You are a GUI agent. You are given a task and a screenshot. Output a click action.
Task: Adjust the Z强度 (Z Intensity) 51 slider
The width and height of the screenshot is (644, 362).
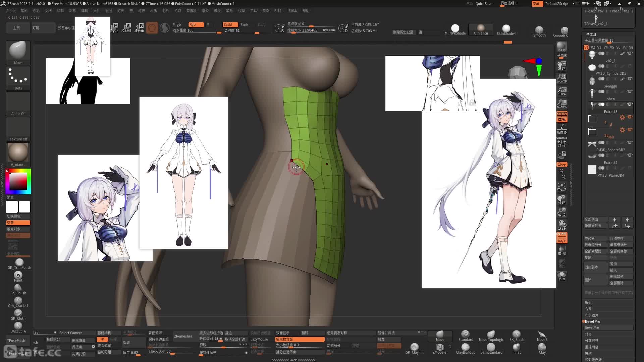[x=247, y=31]
